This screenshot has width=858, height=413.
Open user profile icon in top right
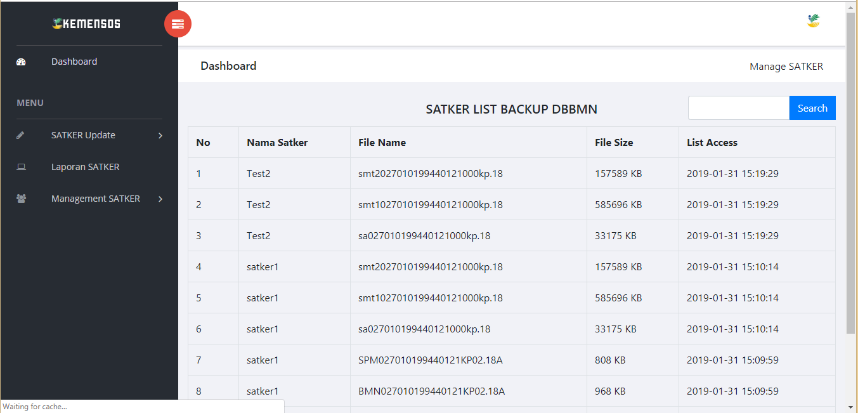[813, 21]
